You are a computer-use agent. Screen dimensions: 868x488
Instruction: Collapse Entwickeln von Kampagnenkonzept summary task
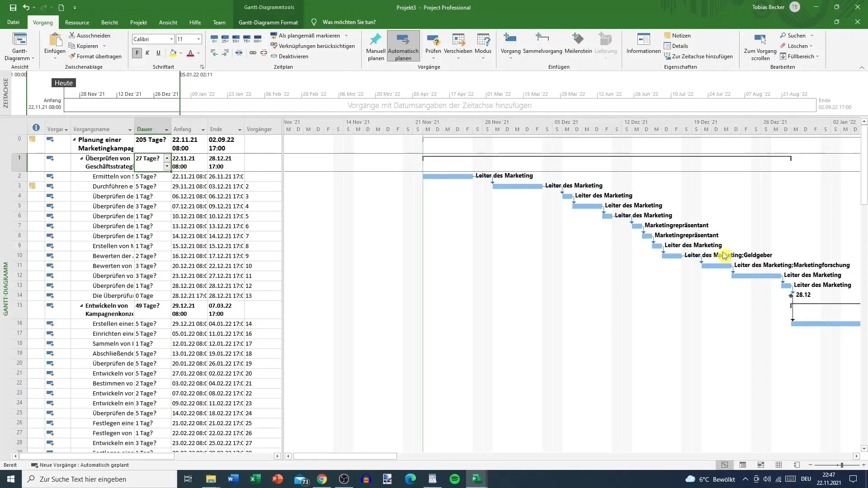click(81, 306)
